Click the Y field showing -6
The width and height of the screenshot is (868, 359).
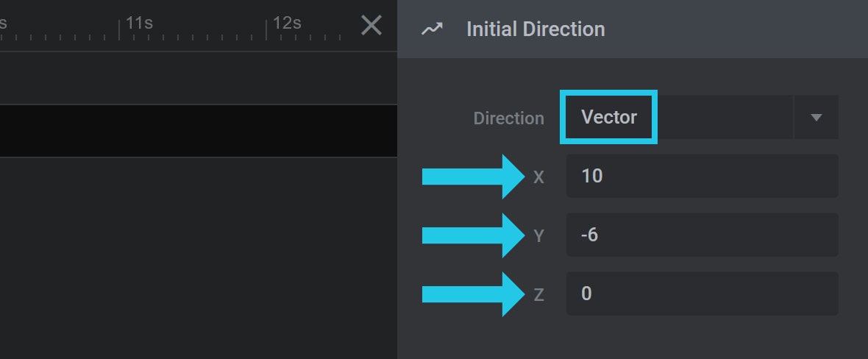pyautogui.click(x=702, y=235)
